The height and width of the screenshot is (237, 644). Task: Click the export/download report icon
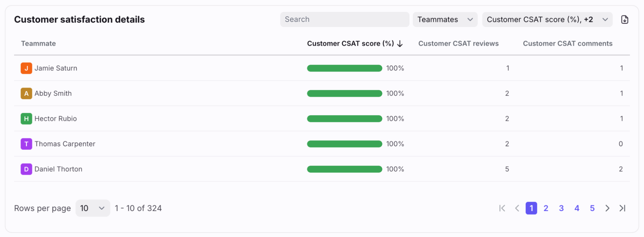coord(624,20)
